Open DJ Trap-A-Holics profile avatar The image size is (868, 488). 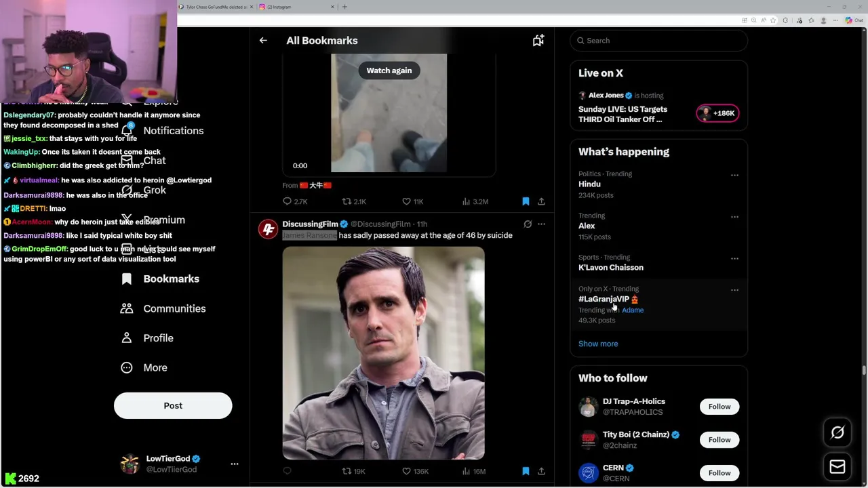(x=589, y=407)
